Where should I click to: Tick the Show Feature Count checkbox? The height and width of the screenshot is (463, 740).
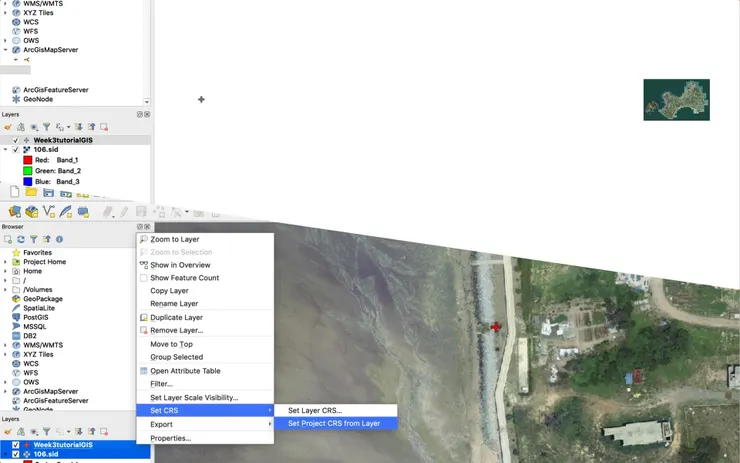coord(143,278)
